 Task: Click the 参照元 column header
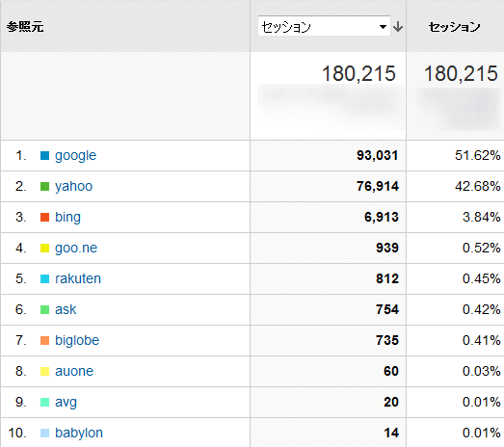click(x=25, y=27)
